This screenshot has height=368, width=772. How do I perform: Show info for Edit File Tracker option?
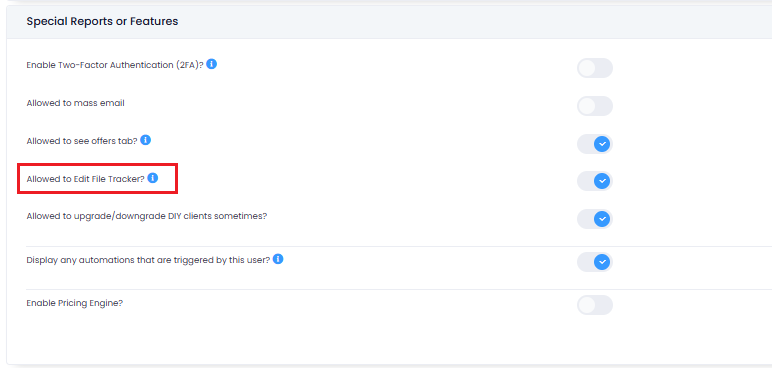[153, 178]
